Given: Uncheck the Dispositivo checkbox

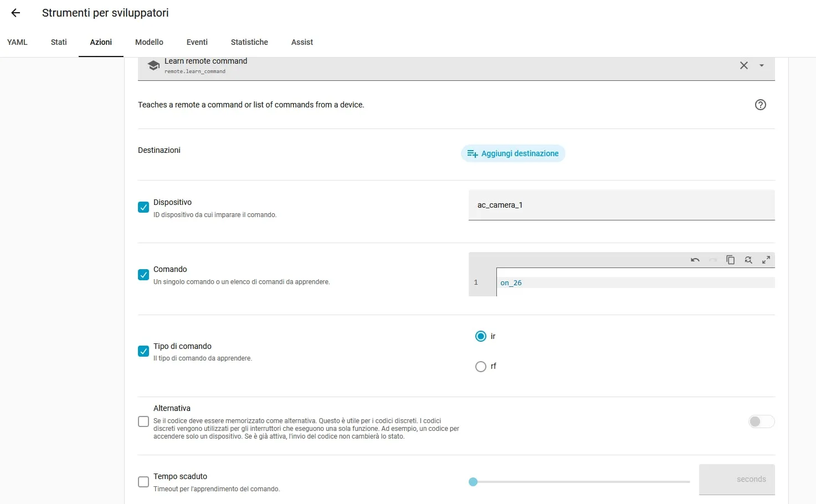Looking at the screenshot, I should 143,207.
